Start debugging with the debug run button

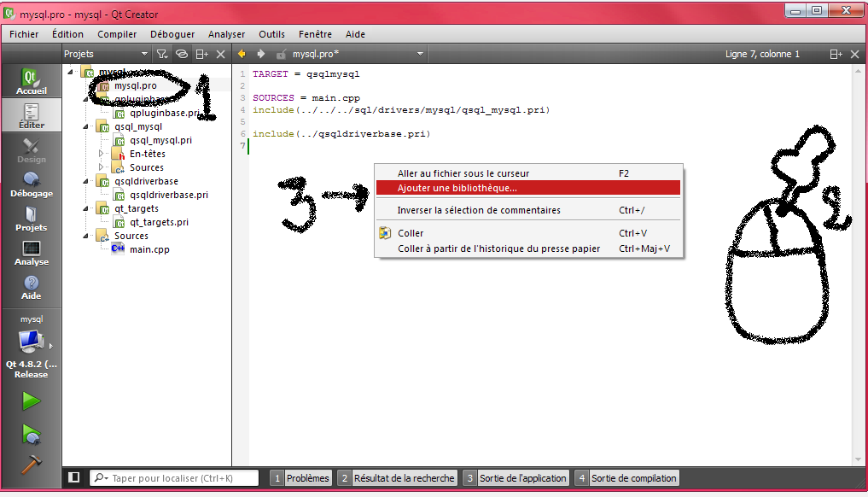point(31,435)
